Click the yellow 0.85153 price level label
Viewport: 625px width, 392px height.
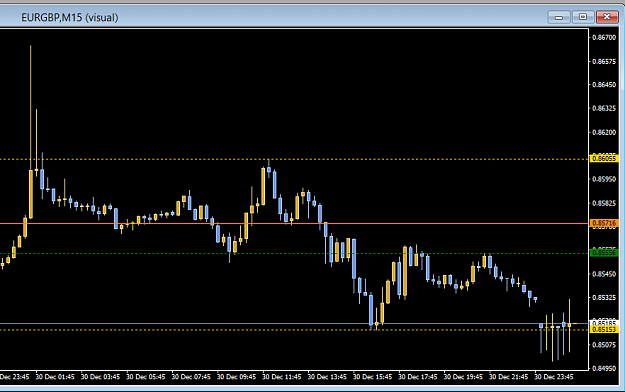[x=603, y=329]
